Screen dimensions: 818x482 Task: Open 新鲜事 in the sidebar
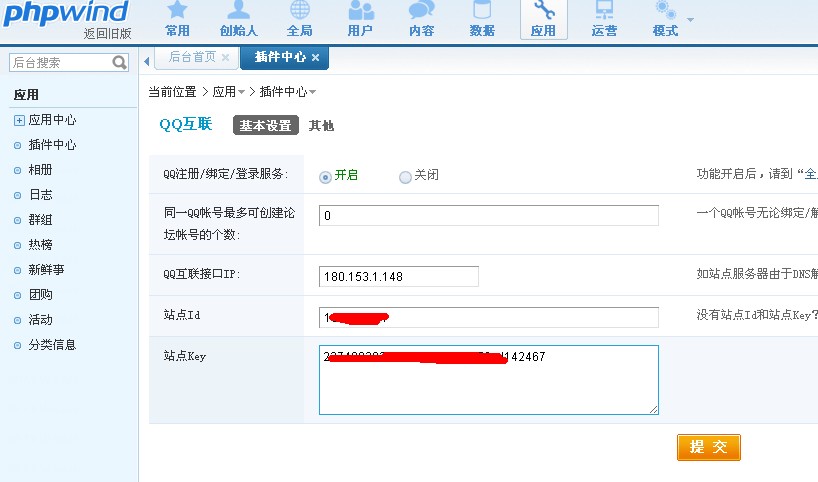coord(46,270)
